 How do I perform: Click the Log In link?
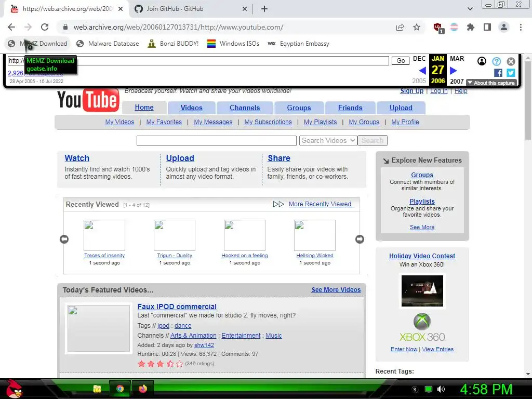[x=439, y=91]
